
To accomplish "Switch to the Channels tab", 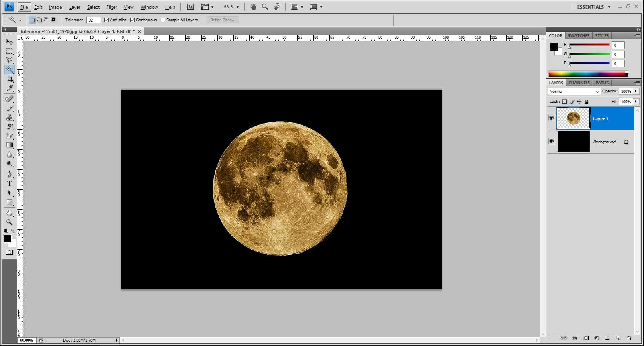I will pos(579,83).
